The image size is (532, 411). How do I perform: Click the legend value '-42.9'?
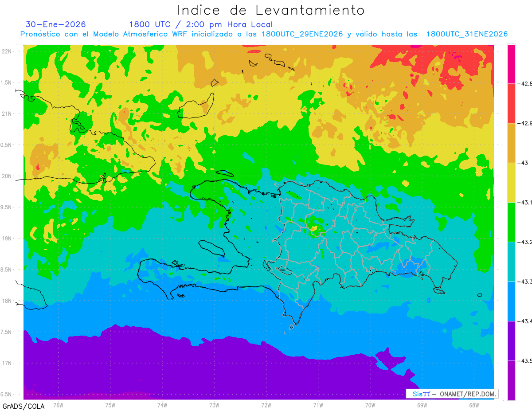pos(526,123)
